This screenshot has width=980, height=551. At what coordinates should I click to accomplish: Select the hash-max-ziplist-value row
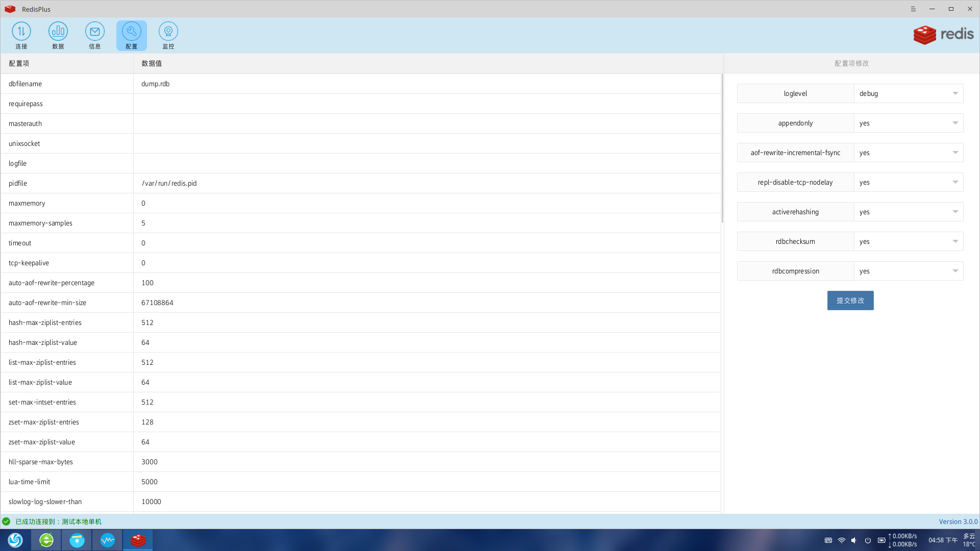click(x=361, y=342)
